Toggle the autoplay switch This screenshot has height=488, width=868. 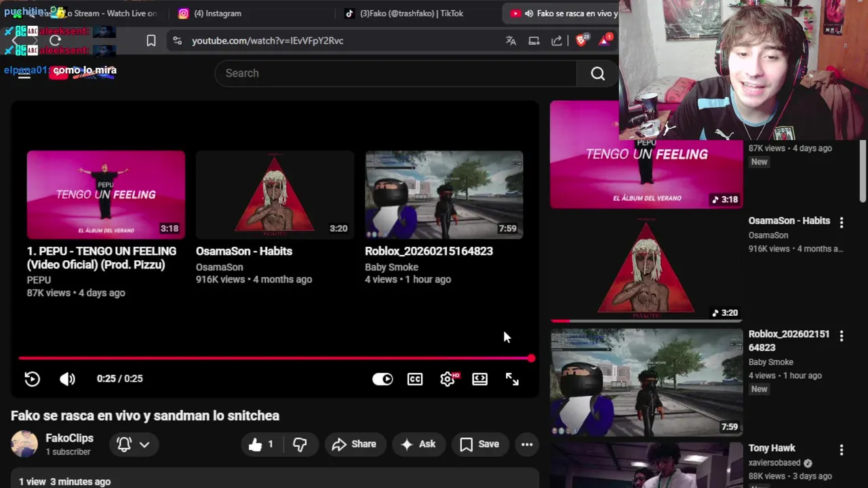click(x=382, y=379)
